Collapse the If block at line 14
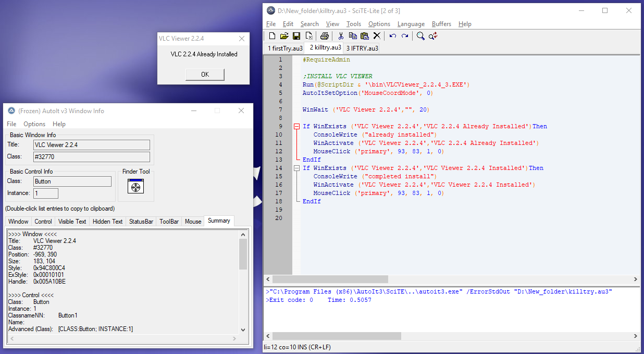Screen dimensions: 644x354 click(x=297, y=168)
